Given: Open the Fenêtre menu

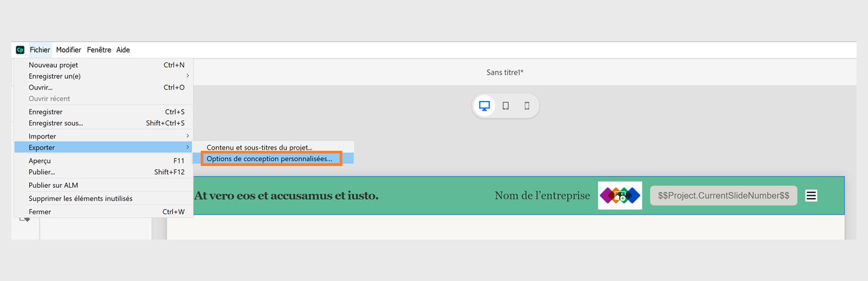Looking at the screenshot, I should coord(99,50).
